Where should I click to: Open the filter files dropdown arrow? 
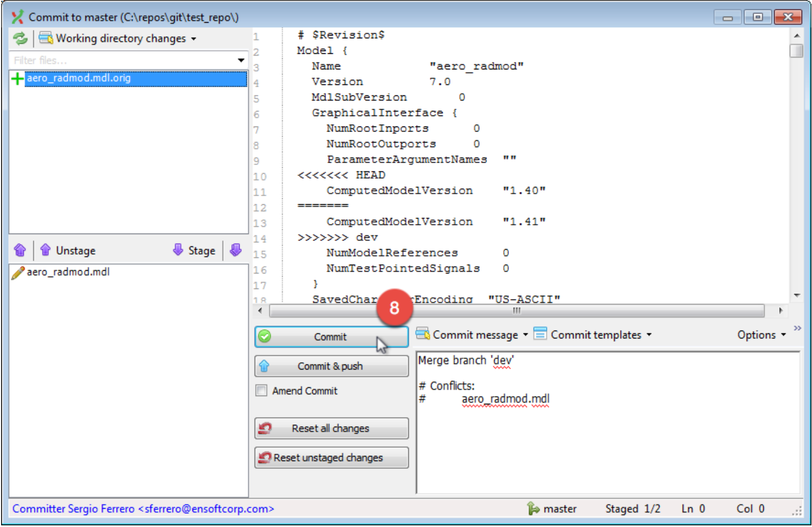pos(241,60)
